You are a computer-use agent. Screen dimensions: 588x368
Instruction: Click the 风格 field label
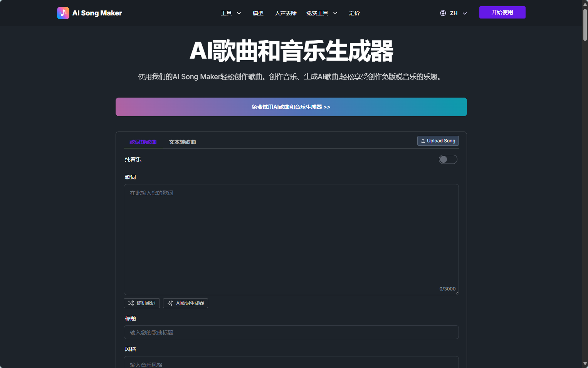point(130,349)
